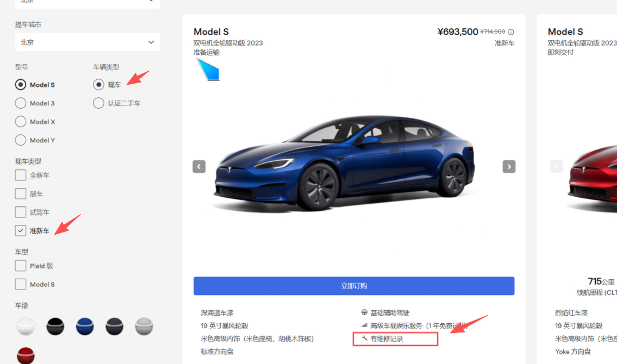The image size is (617, 364).
Task: Click the blue tag icon below 准备运输
Action: click(208, 70)
